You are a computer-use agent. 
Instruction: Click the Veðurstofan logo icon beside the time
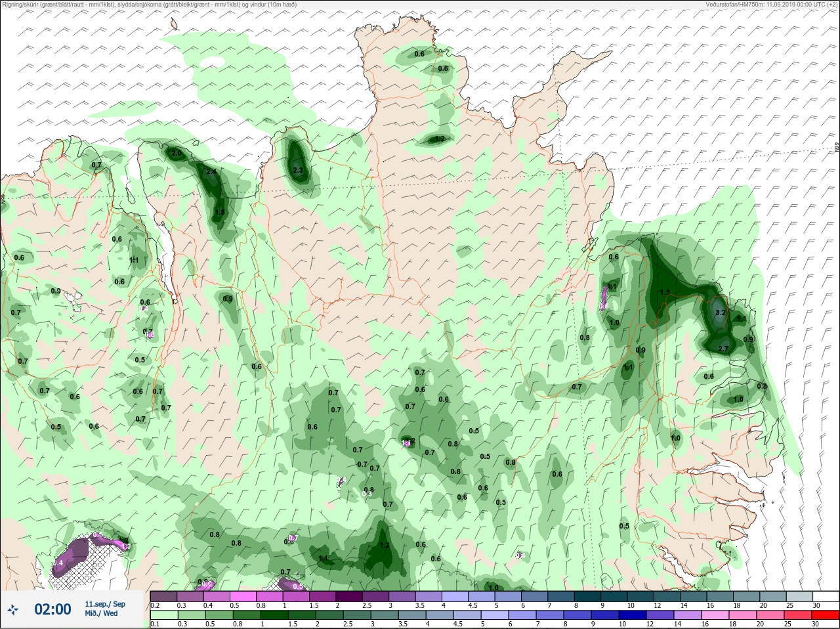point(12,609)
